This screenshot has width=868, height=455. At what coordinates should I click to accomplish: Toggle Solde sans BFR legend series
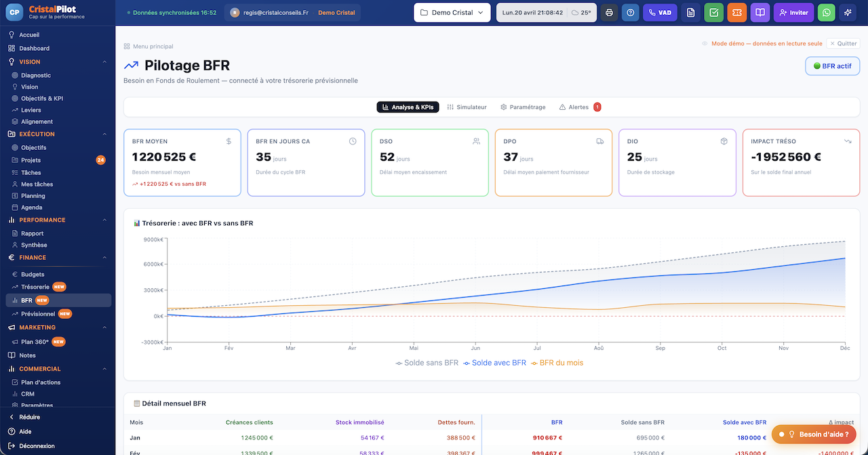tap(427, 363)
